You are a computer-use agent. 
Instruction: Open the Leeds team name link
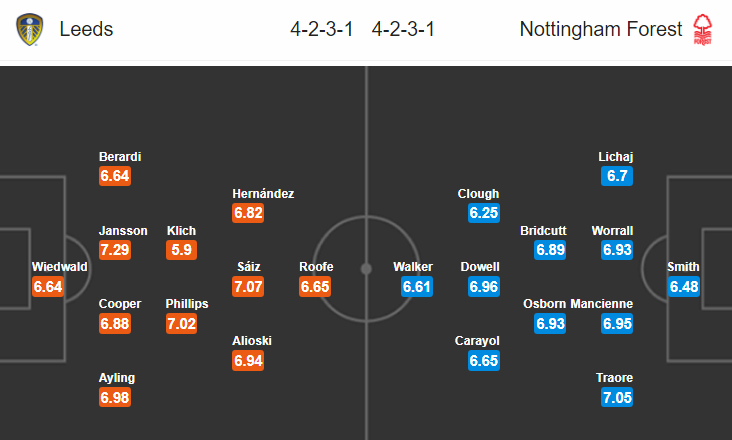tap(86, 29)
